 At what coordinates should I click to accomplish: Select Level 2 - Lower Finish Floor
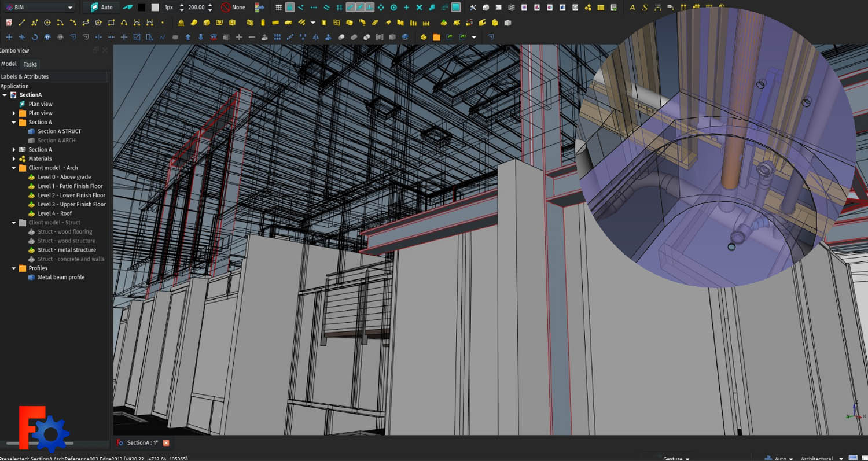click(72, 196)
